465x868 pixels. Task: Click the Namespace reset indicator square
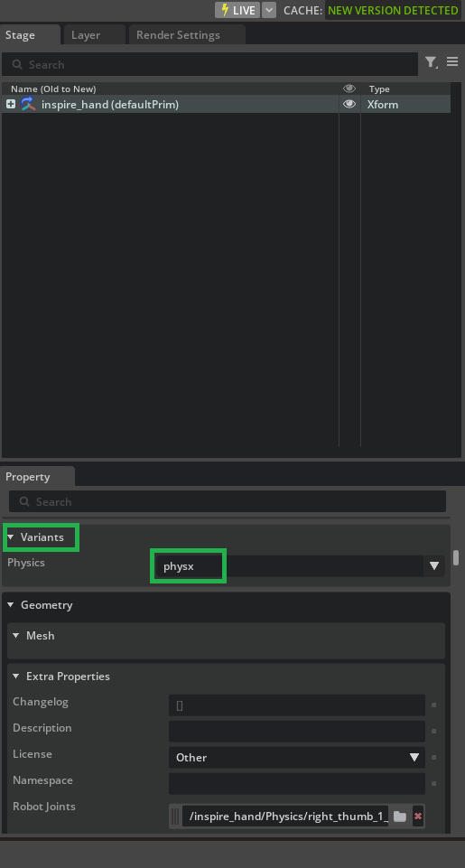433,784
